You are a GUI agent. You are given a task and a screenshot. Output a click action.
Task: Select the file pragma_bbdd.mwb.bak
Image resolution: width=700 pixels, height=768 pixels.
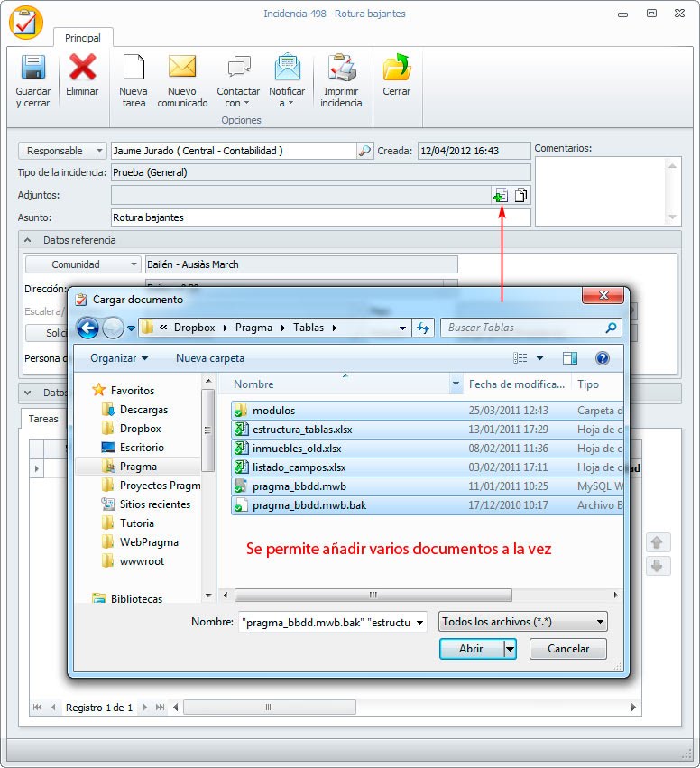pyautogui.click(x=428, y=505)
